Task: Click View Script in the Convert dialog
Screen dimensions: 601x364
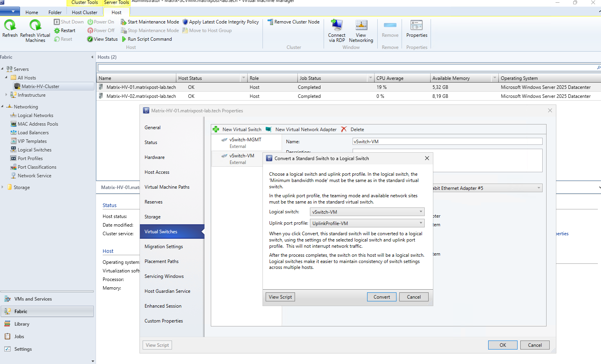Action: tap(280, 297)
